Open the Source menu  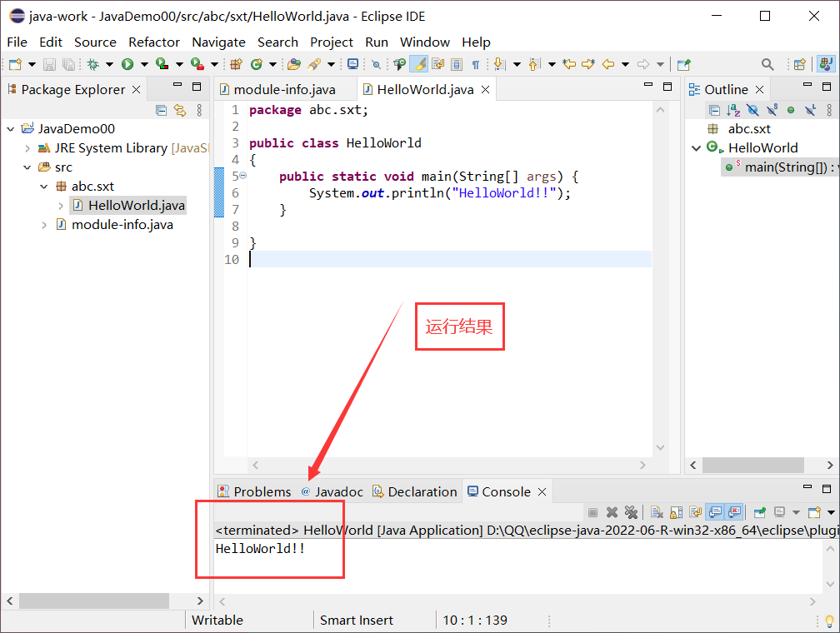click(x=95, y=42)
